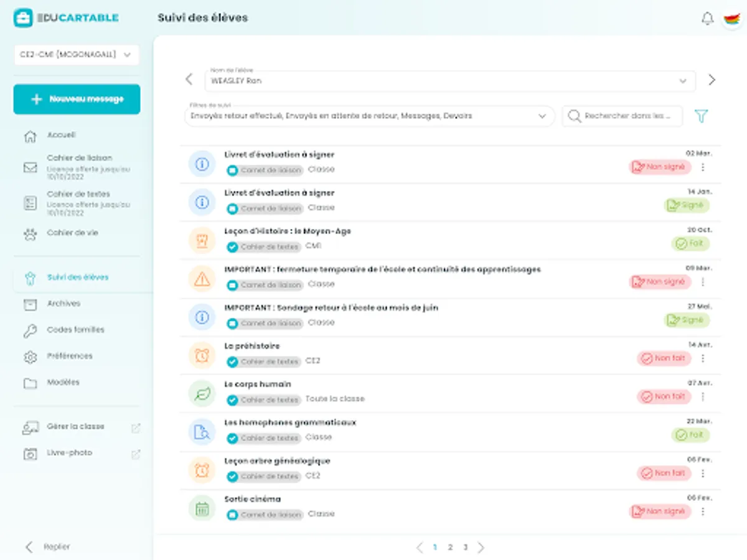Image resolution: width=747 pixels, height=560 pixels.
Task: Click the external link icon beside Gérer la classe
Action: click(x=136, y=427)
